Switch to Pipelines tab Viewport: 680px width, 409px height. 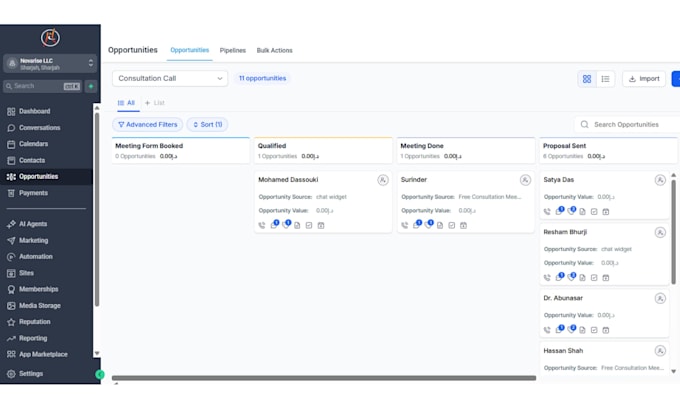click(x=232, y=51)
